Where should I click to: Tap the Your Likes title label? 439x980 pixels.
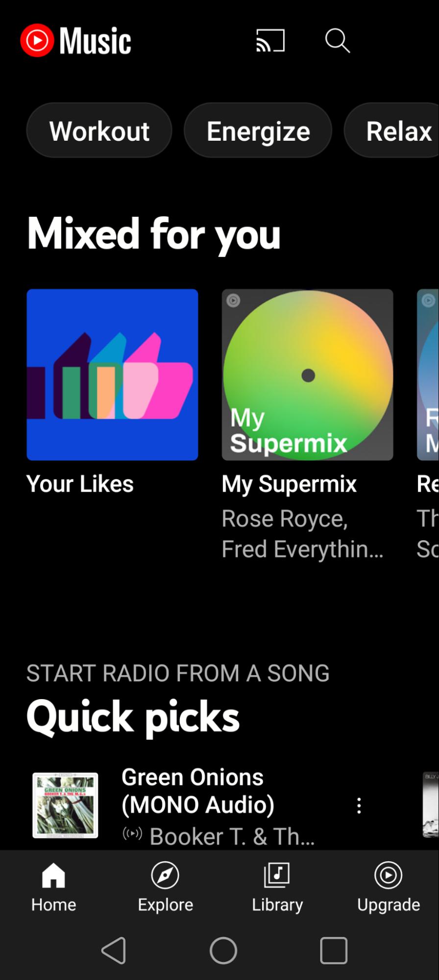coord(80,484)
